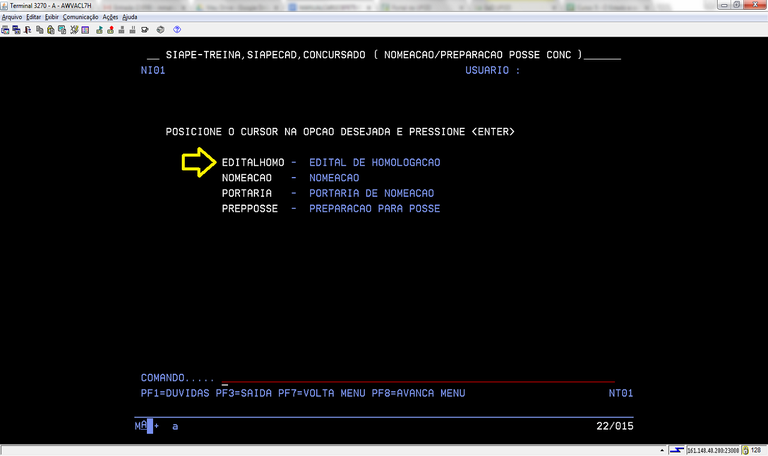Click the gray stop macro icon

click(x=121, y=30)
